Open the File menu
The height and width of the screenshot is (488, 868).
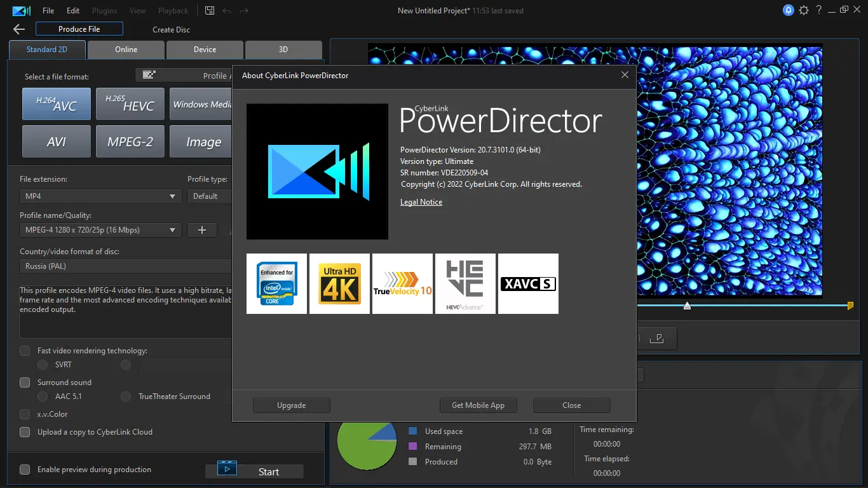tap(48, 11)
